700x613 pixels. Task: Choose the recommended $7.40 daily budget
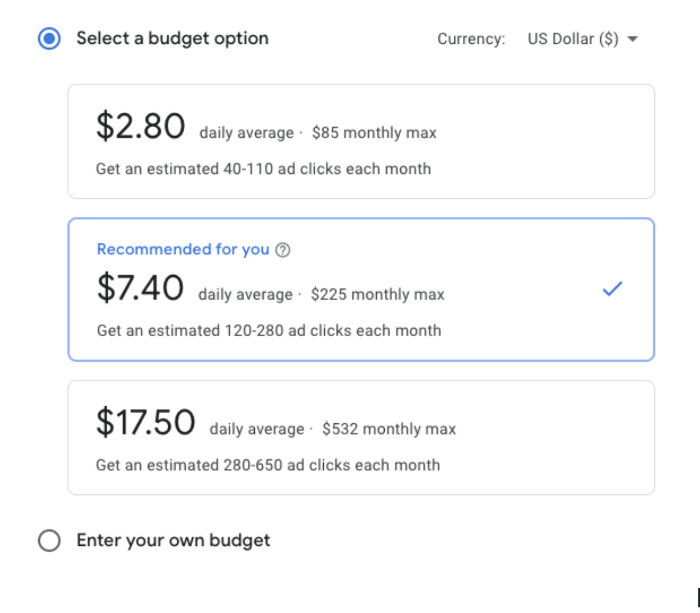(x=361, y=289)
